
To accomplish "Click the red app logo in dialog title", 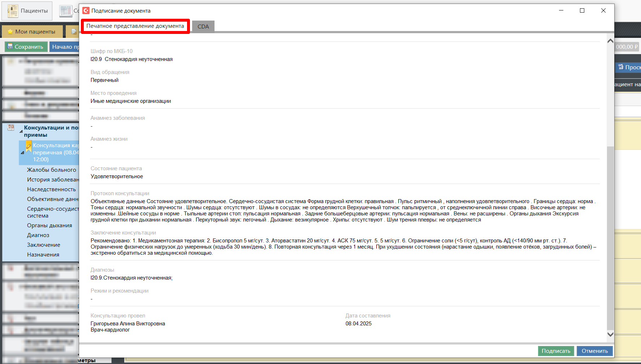I will pyautogui.click(x=86, y=11).
